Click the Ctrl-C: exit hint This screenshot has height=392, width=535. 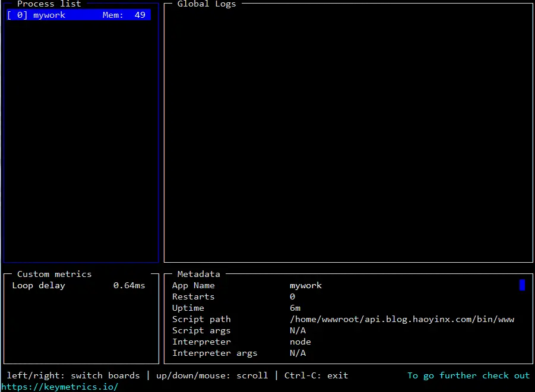(316, 375)
